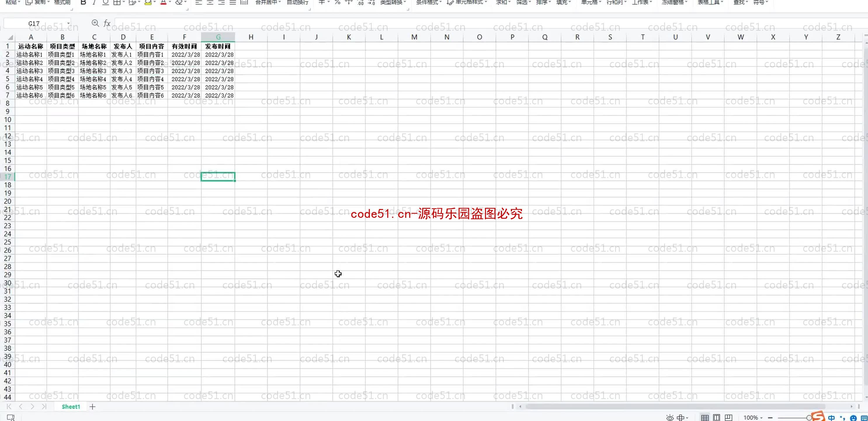Open 符号 symbol dropdown
This screenshot has width=868, height=421.
[x=761, y=2]
